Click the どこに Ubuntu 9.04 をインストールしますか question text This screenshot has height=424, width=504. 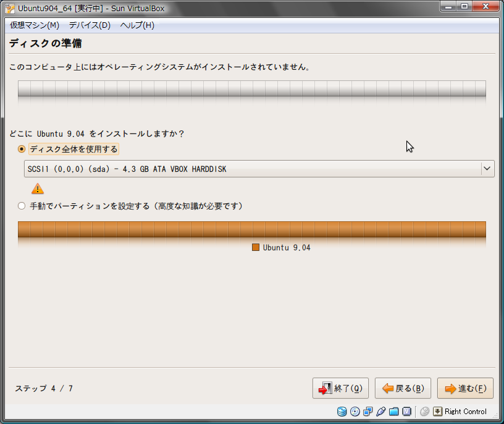pyautogui.click(x=96, y=134)
